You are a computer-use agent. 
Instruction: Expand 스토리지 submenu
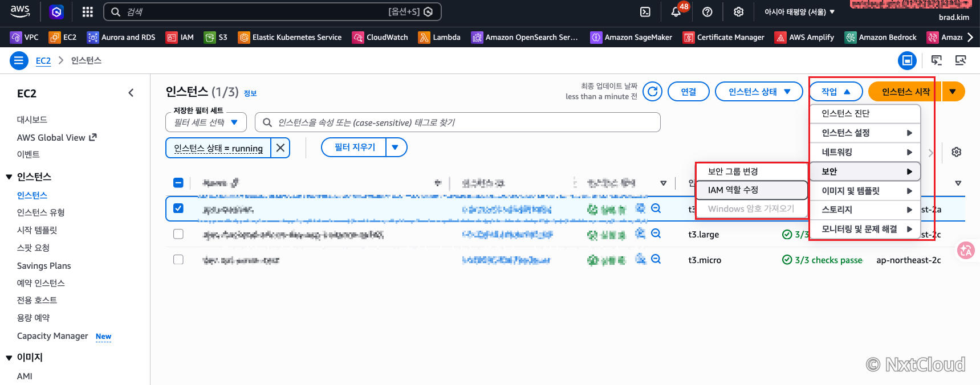[865, 210]
